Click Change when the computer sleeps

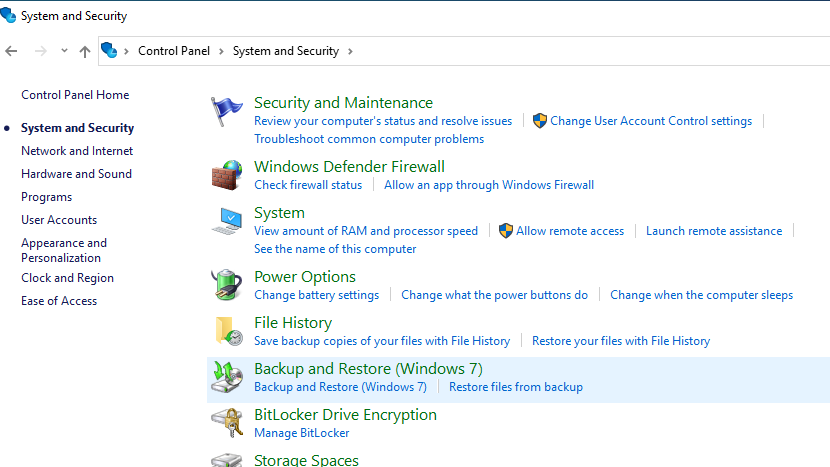(x=701, y=295)
